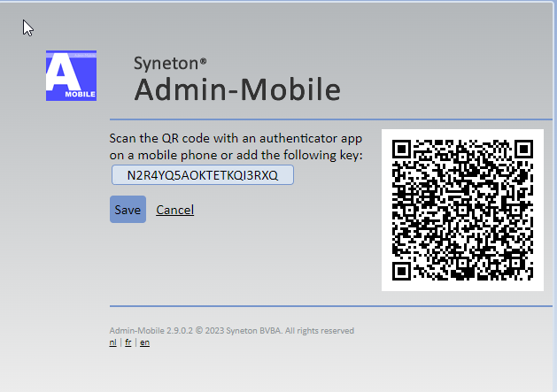Switch language to Dutch (nl)
557x392 pixels.
pyautogui.click(x=112, y=342)
